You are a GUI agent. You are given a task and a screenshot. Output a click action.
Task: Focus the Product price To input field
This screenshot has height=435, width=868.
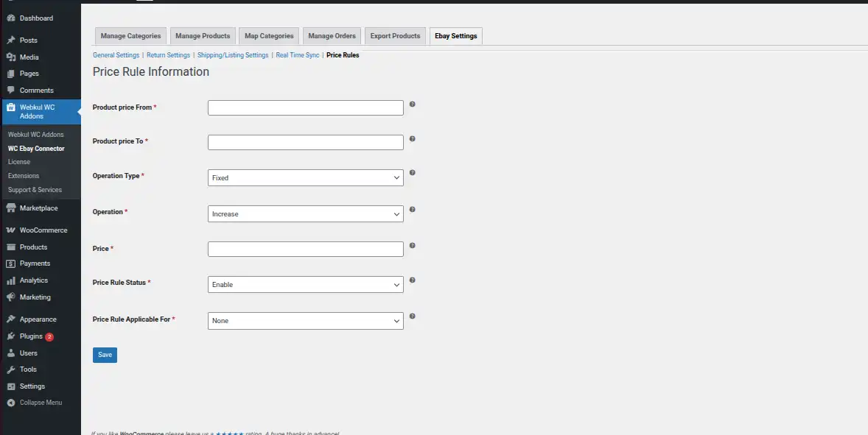coord(305,142)
